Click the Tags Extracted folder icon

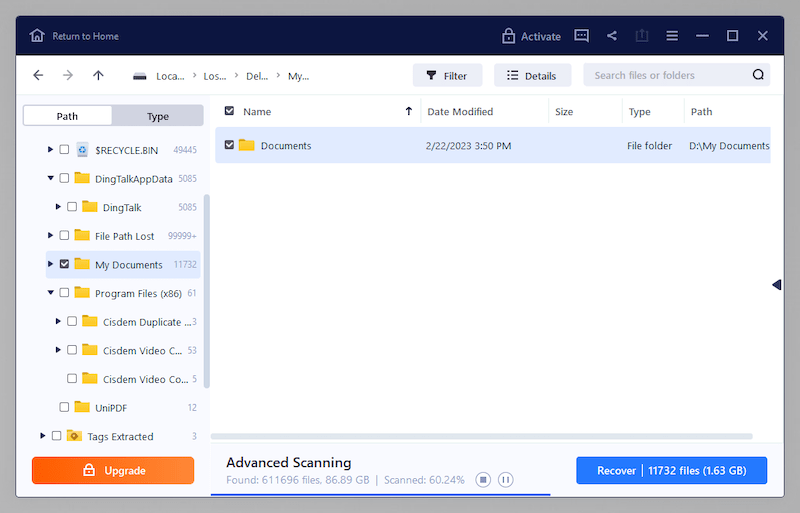tap(74, 436)
